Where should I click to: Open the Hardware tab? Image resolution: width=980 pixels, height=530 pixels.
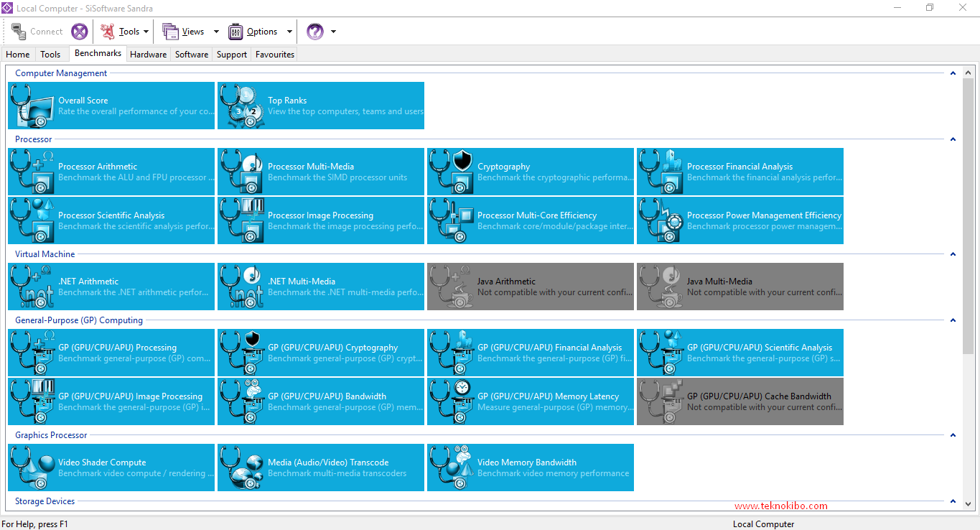(149, 55)
